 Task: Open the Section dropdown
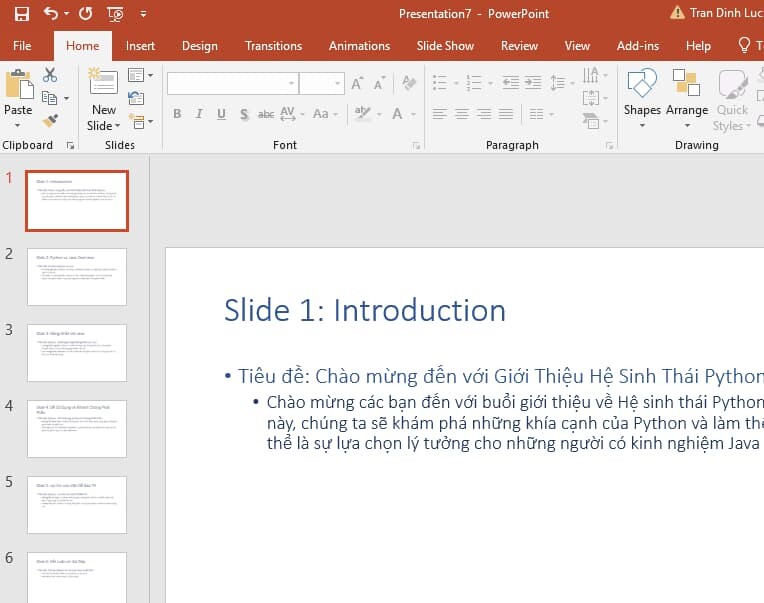point(141,121)
